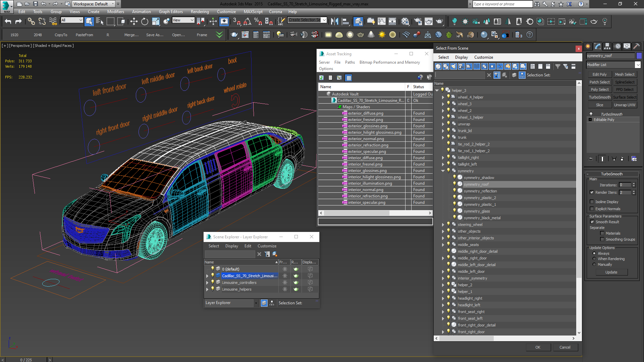Click the Mirror tool icon
This screenshot has height=362, width=644.
pos(334,22)
